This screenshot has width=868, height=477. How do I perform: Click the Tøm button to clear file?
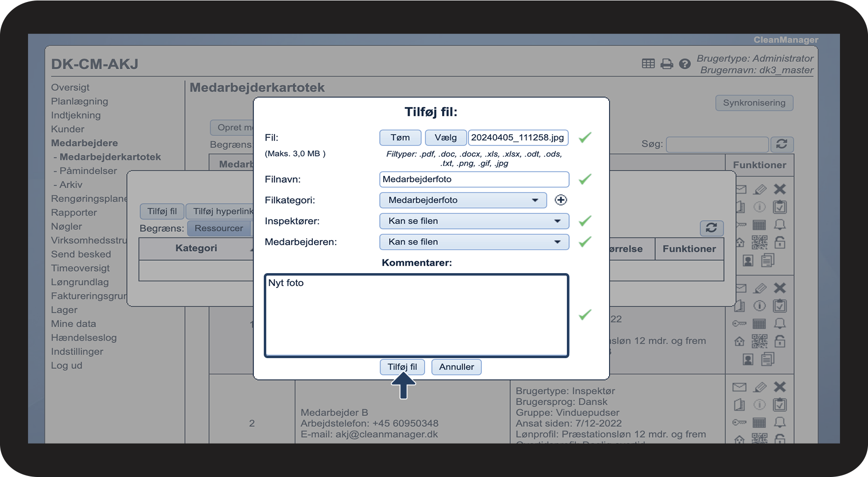tap(400, 138)
